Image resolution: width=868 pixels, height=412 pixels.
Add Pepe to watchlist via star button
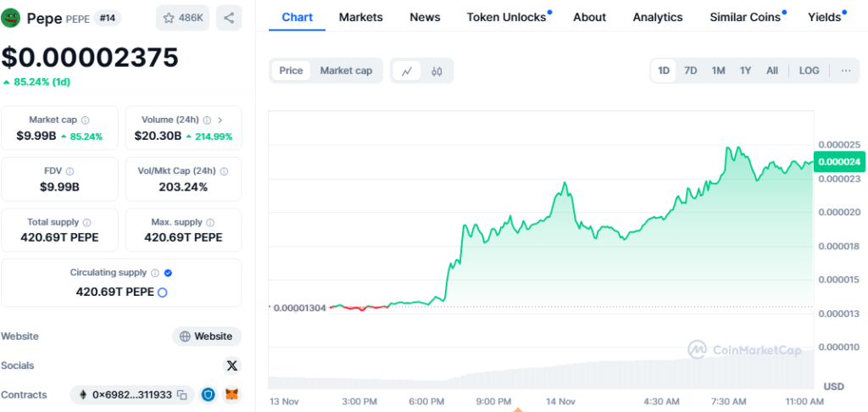pos(183,19)
